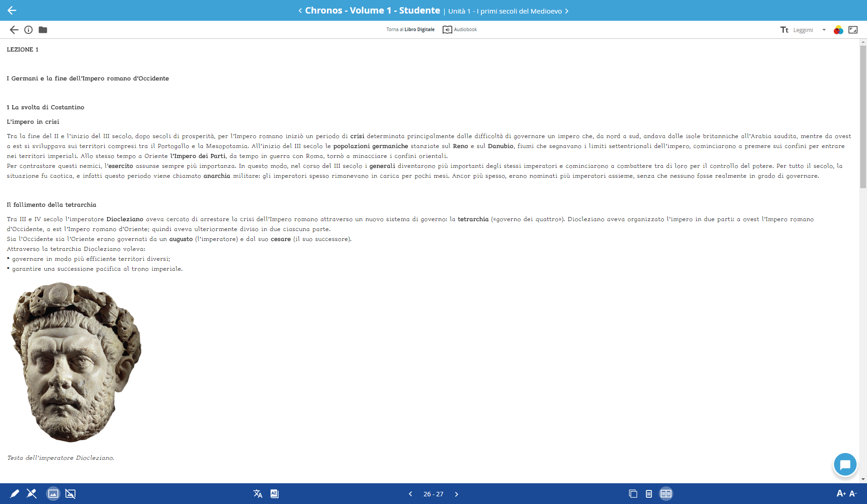Click the Tt font style icon
This screenshot has width=867, height=504.
[x=784, y=30]
